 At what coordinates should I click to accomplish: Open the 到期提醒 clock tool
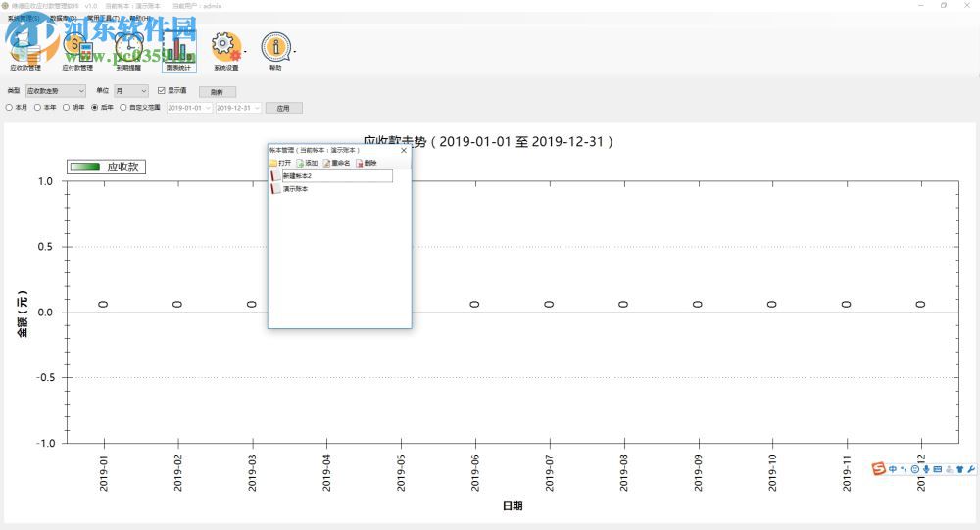click(x=128, y=51)
